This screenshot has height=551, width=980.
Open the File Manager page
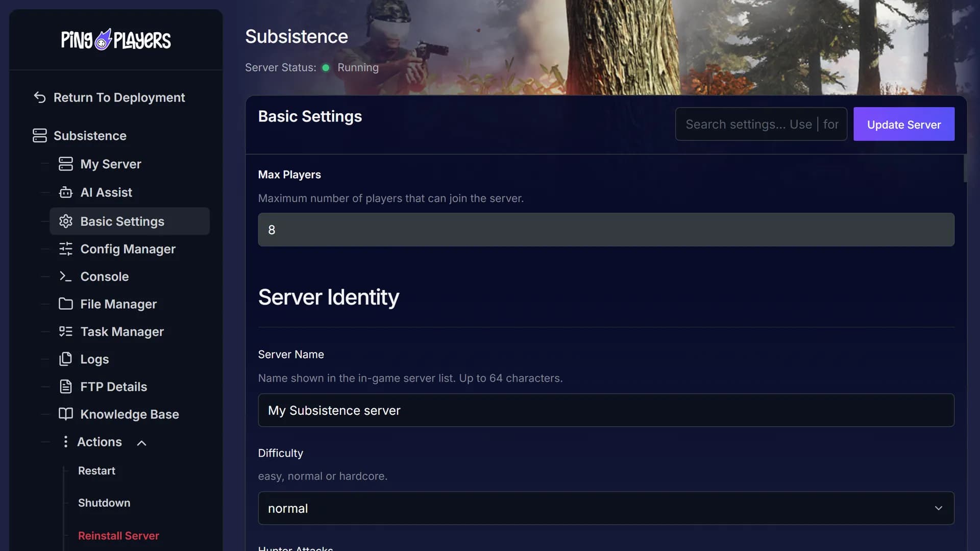[x=118, y=304]
